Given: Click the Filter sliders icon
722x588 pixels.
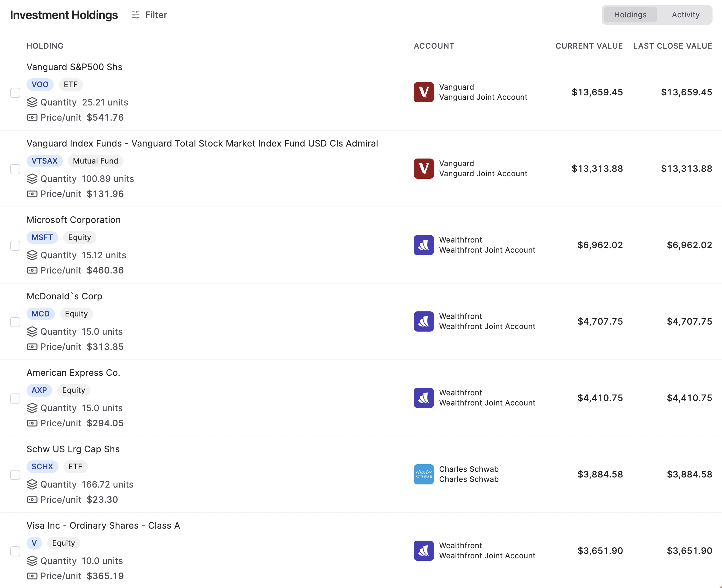Looking at the screenshot, I should click(135, 15).
